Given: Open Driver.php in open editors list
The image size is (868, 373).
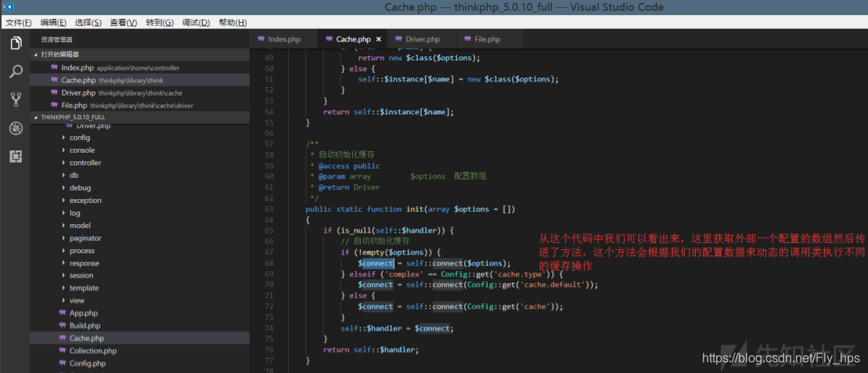Looking at the screenshot, I should click(139, 92).
